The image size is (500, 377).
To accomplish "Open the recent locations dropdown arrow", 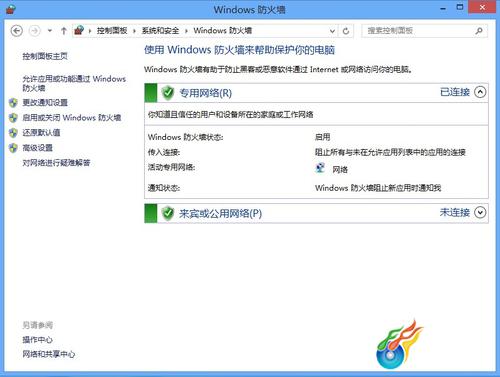I will pos(50,31).
